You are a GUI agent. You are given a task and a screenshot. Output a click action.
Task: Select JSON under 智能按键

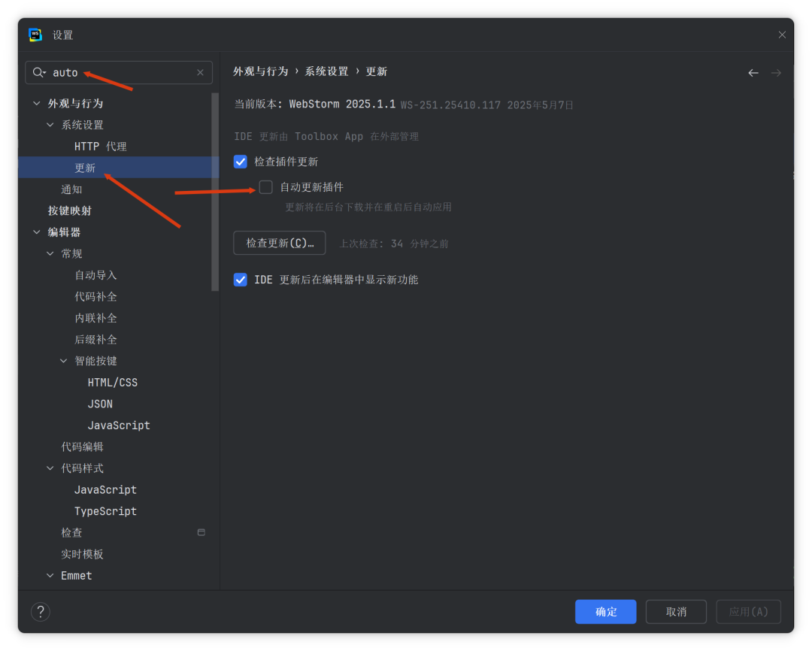pyautogui.click(x=100, y=404)
